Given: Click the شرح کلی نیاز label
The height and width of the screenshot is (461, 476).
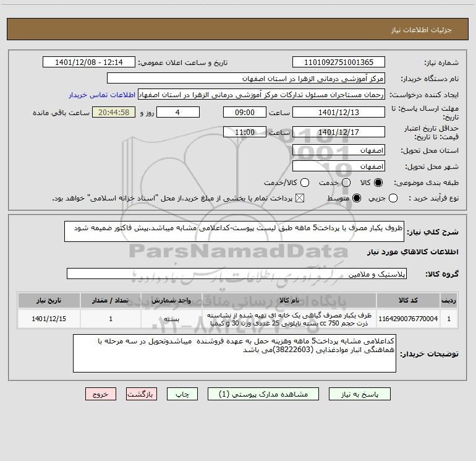Looking at the screenshot, I should (x=432, y=232).
